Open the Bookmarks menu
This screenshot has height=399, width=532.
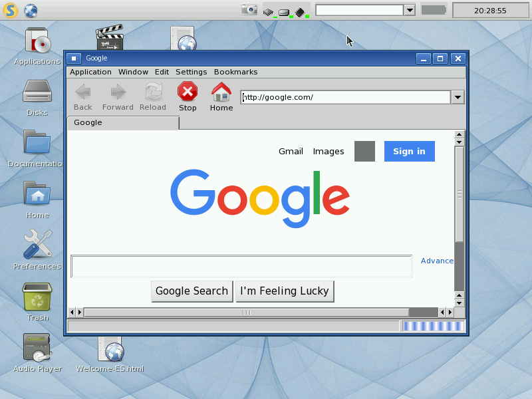click(235, 72)
